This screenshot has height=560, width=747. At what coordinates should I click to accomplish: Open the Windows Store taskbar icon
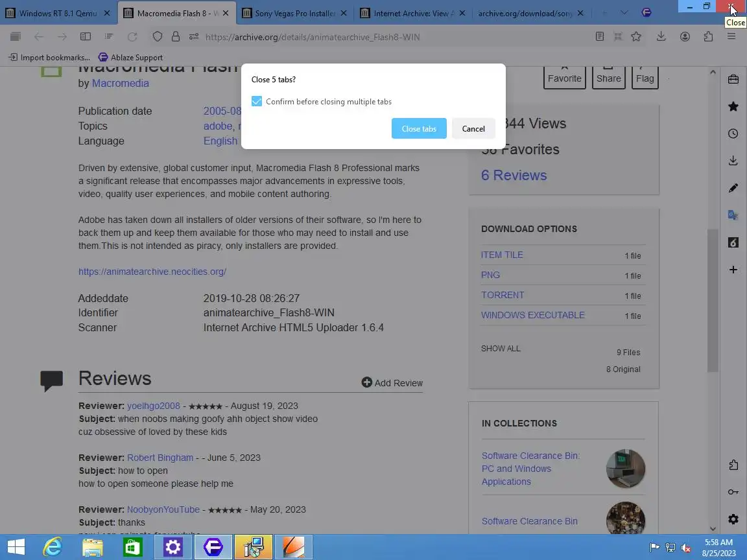132,546
